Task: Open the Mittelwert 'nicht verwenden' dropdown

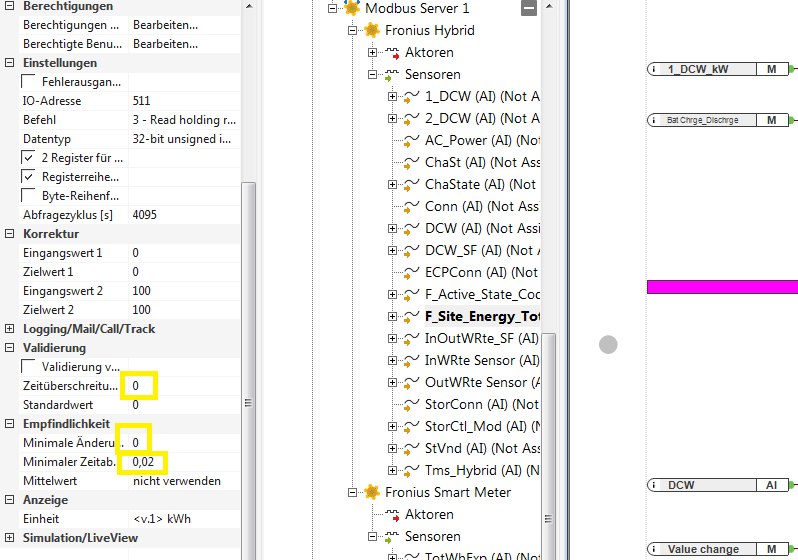Action: pyautogui.click(x=184, y=481)
